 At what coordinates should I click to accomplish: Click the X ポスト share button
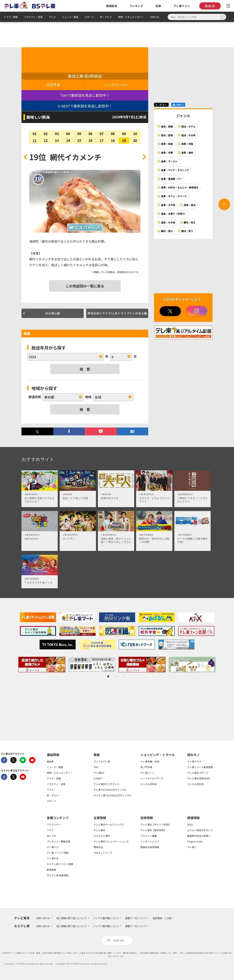(x=161, y=105)
